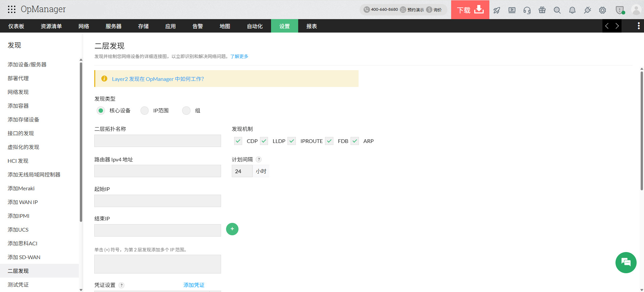The image size is (644, 292).
Task: Open the rocket quick-start icon
Action: click(497, 10)
